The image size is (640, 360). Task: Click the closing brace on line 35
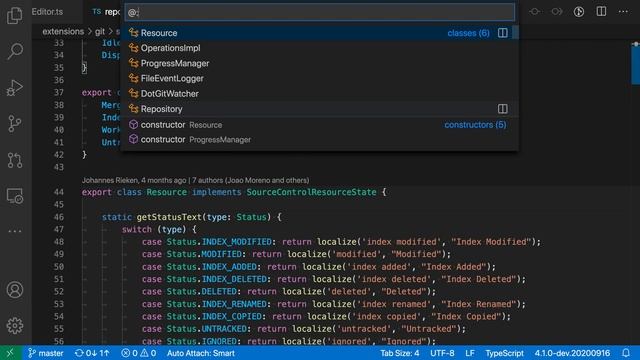click(84, 68)
